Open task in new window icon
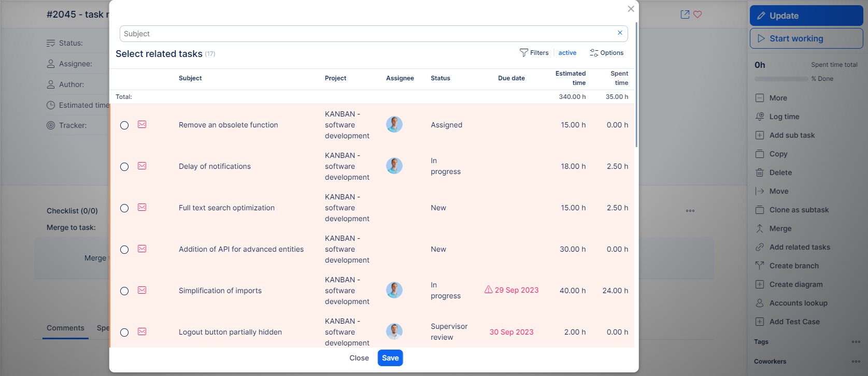868x376 pixels. point(685,15)
